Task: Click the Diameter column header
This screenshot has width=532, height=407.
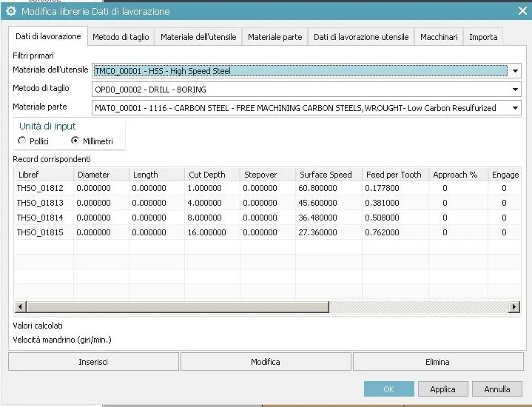Action: [x=101, y=175]
